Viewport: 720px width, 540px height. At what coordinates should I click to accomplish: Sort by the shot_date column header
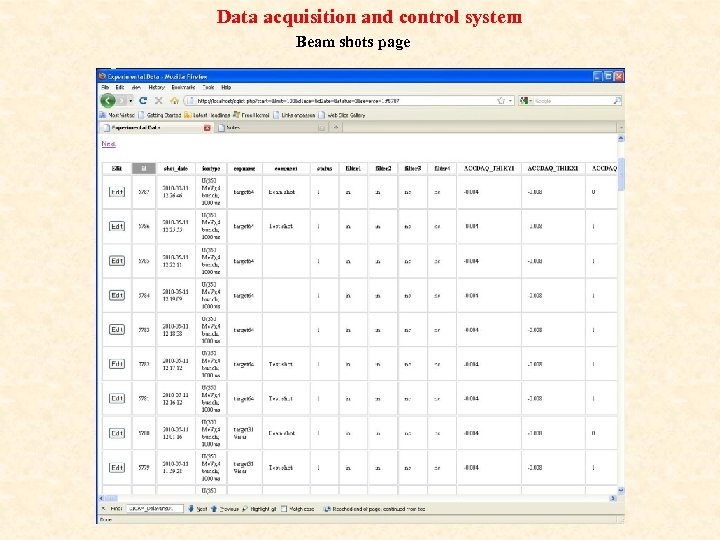click(176, 169)
